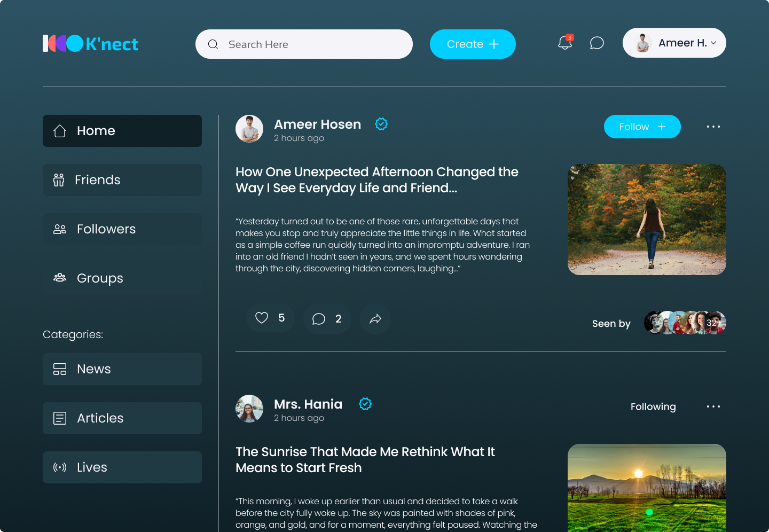Share Ameer Hosen's post using arrow icon

coord(375,319)
